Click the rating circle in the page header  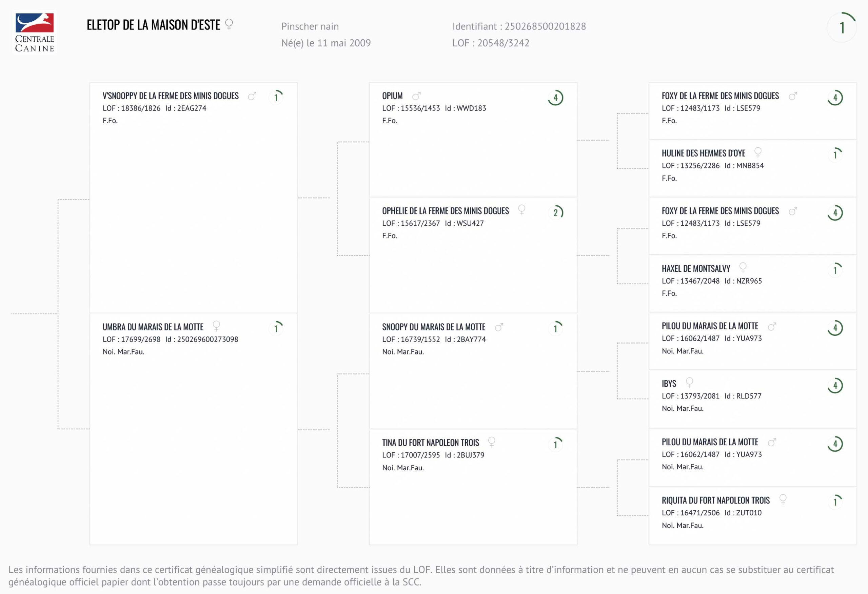pos(842,27)
